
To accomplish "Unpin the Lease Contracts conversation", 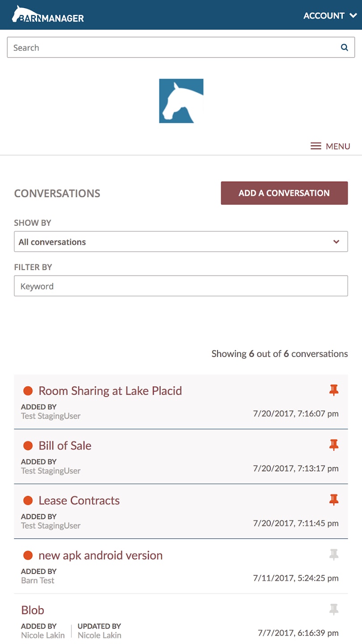I will (x=333, y=500).
